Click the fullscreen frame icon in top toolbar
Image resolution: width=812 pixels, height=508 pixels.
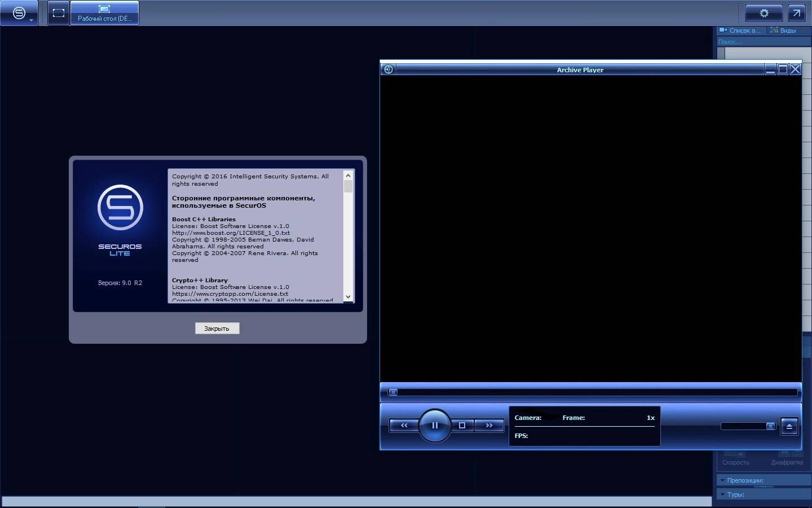[x=59, y=13]
